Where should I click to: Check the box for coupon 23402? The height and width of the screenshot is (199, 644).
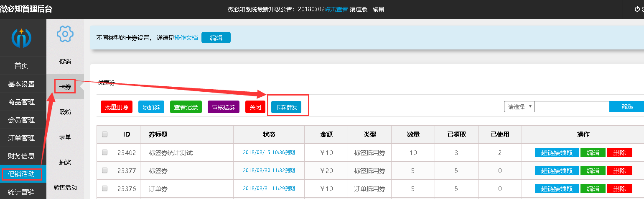[x=105, y=153]
